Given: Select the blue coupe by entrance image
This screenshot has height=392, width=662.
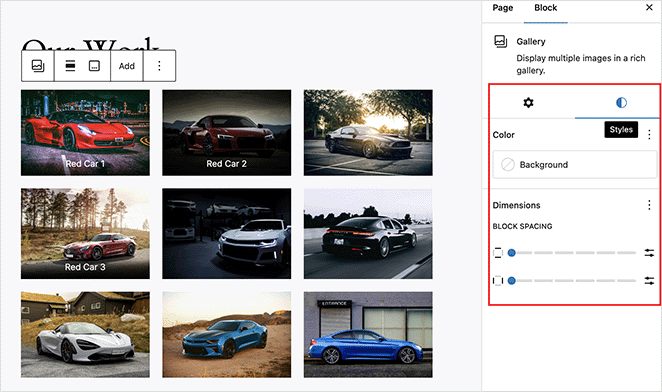Looking at the screenshot, I should tap(368, 335).
